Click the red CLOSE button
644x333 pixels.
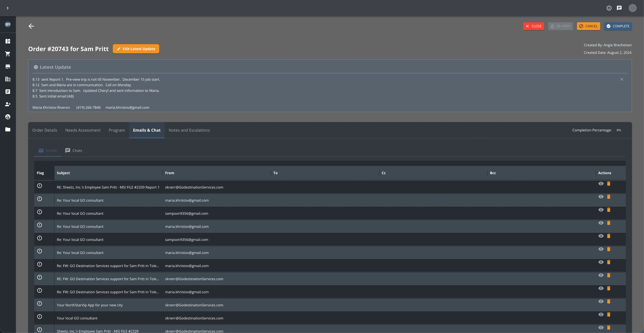click(533, 26)
